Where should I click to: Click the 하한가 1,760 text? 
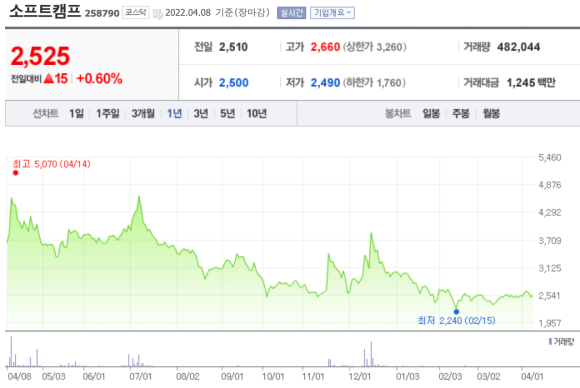click(374, 82)
